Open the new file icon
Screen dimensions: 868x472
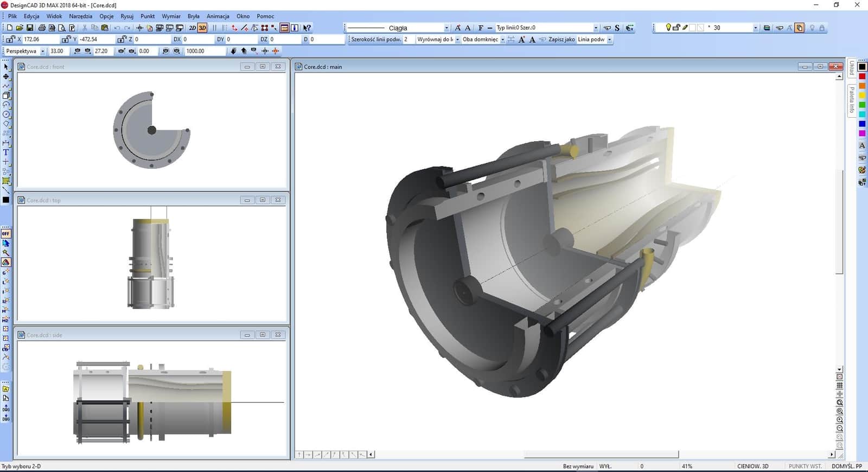coord(9,28)
